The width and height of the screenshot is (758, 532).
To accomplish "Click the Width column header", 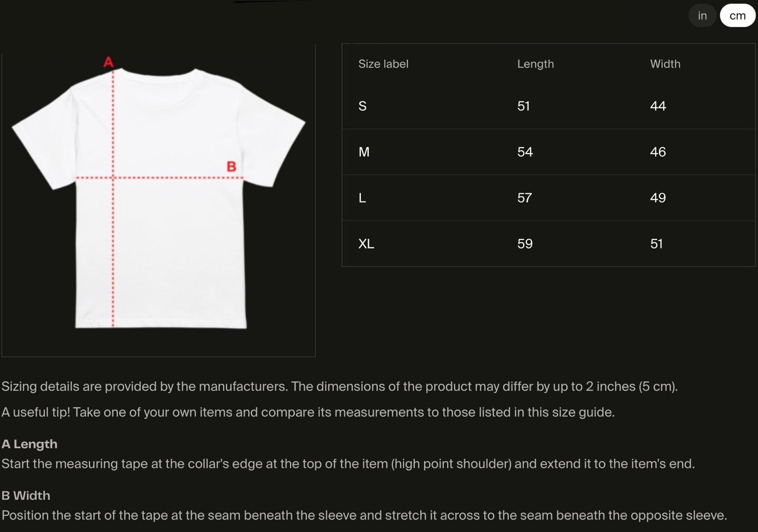I will tap(665, 64).
